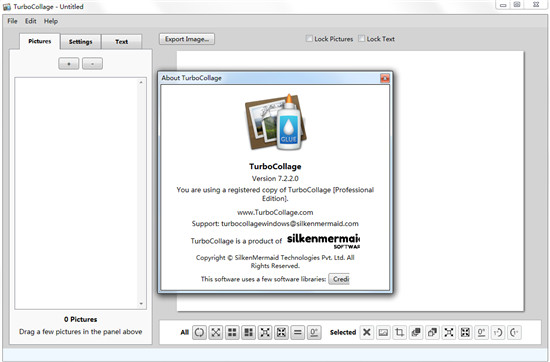Rotate selected picture clockwise by 1°
This screenshot has height=362, width=550.
click(498, 332)
